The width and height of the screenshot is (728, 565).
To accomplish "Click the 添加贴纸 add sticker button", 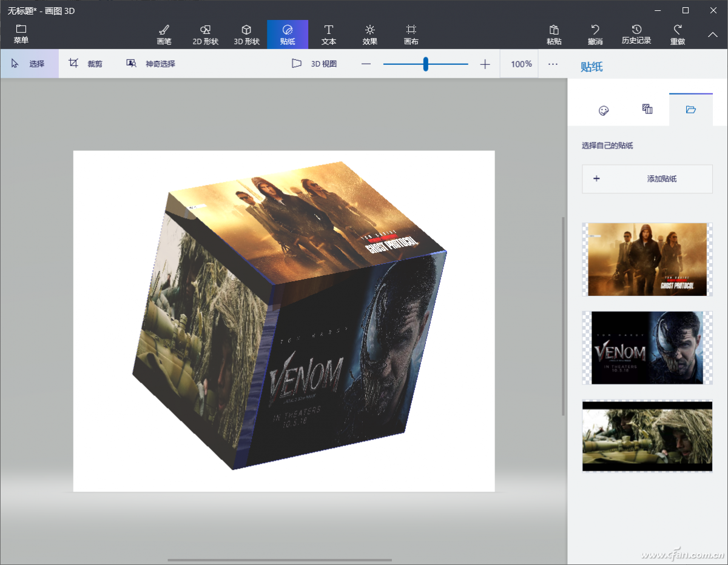I will tap(647, 179).
